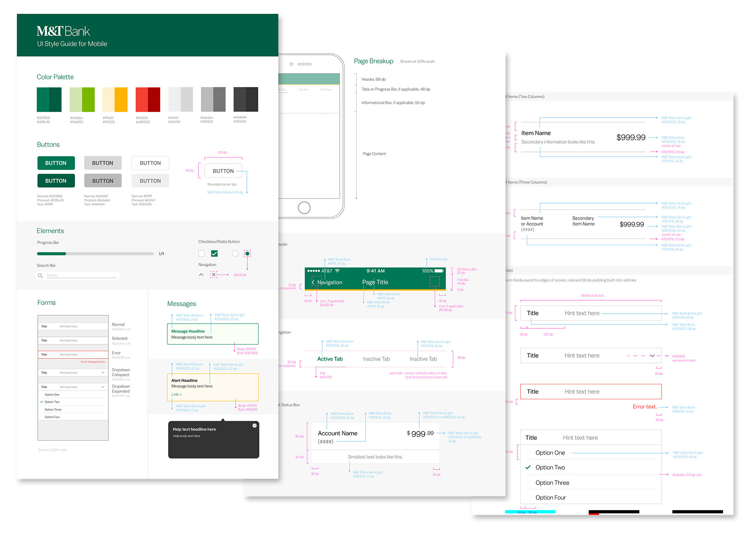Tick the empty checkbox under Checkbox/Radio Button
Image resolution: width=756 pixels, height=535 pixels.
(202, 254)
